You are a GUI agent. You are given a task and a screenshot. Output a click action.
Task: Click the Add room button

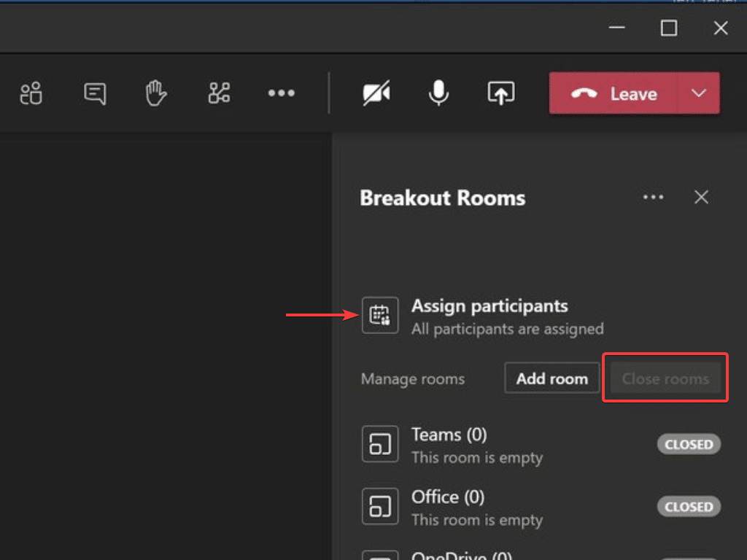(x=551, y=378)
